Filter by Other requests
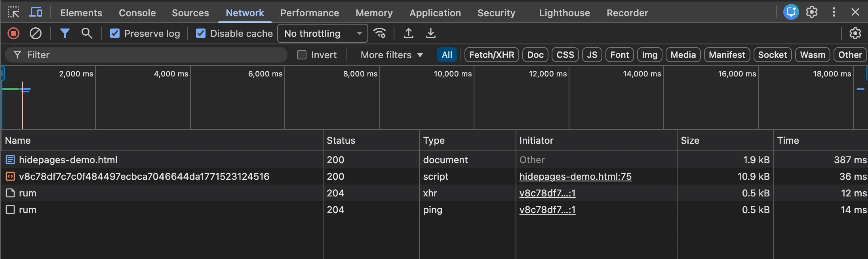 point(850,55)
